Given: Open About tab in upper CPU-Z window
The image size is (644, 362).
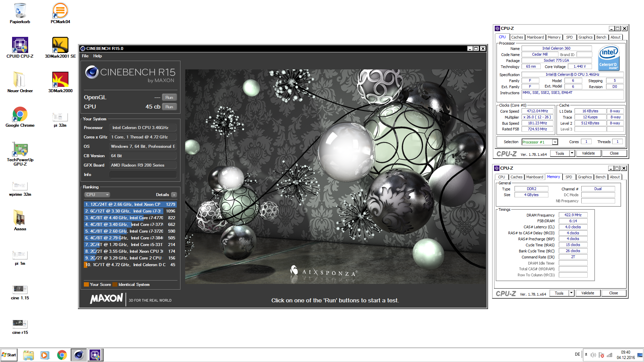Looking at the screenshot, I should tap(615, 37).
